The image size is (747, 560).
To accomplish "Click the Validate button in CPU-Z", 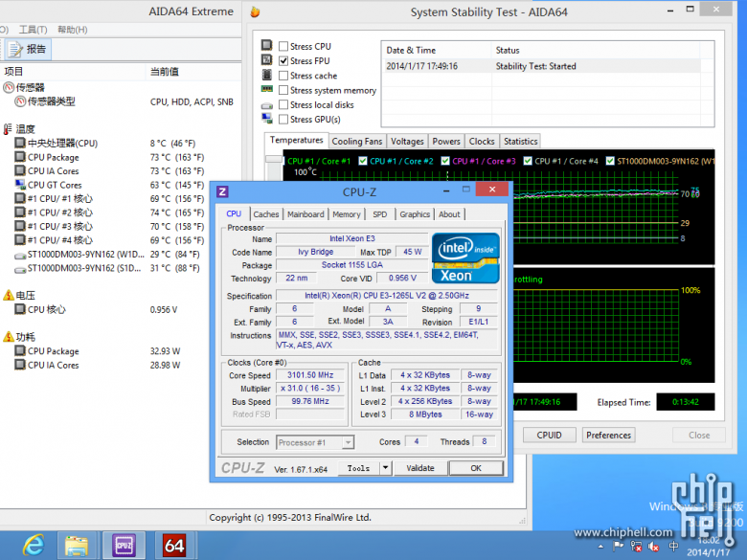I will (420, 468).
